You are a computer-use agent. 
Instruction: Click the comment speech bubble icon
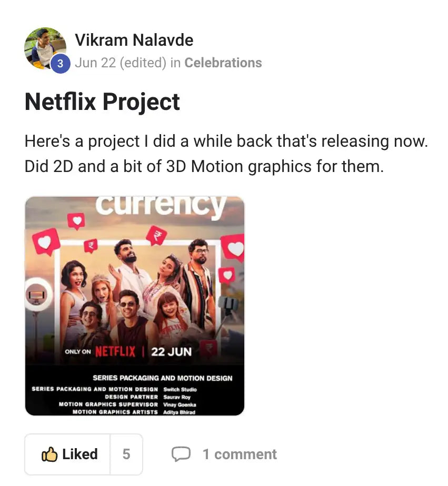pyautogui.click(x=181, y=454)
